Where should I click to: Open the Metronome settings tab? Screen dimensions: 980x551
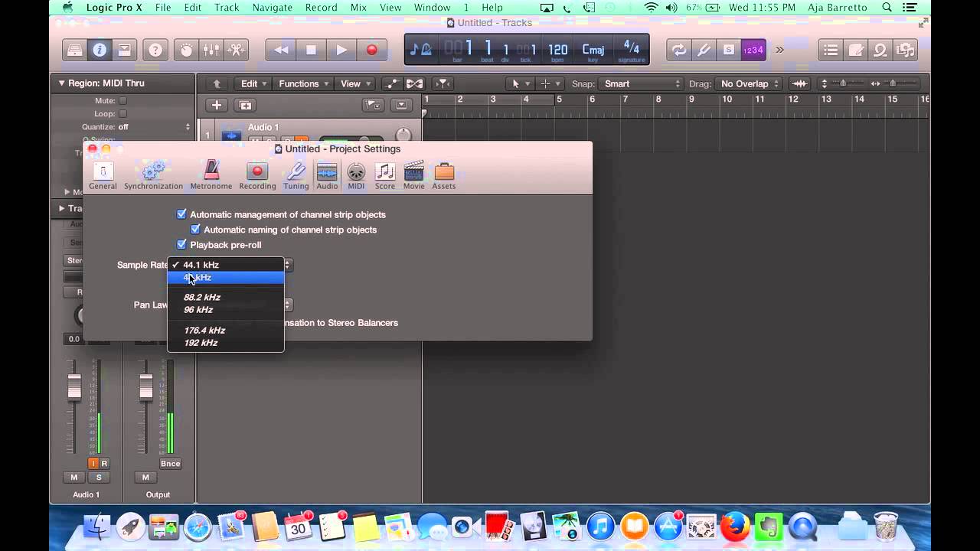[211, 175]
